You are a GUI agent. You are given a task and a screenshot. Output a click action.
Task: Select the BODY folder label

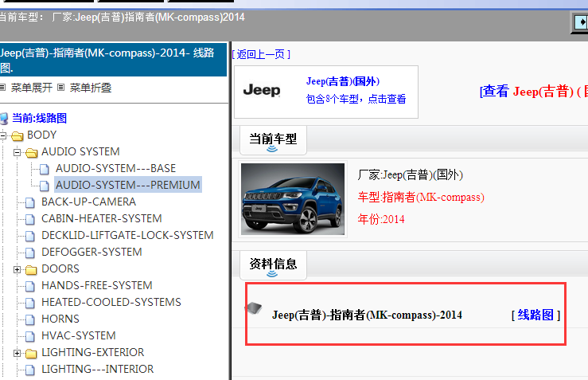click(41, 135)
